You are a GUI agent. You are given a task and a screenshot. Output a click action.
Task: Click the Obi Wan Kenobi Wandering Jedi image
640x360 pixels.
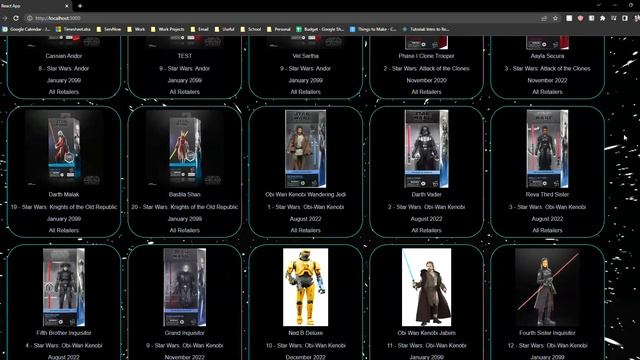(x=305, y=149)
